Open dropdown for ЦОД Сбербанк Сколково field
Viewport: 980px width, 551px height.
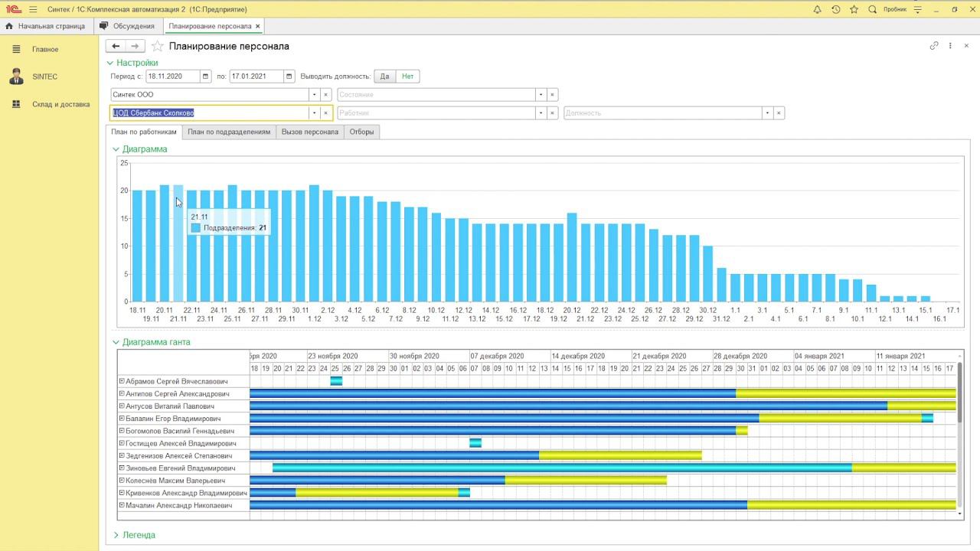(313, 113)
